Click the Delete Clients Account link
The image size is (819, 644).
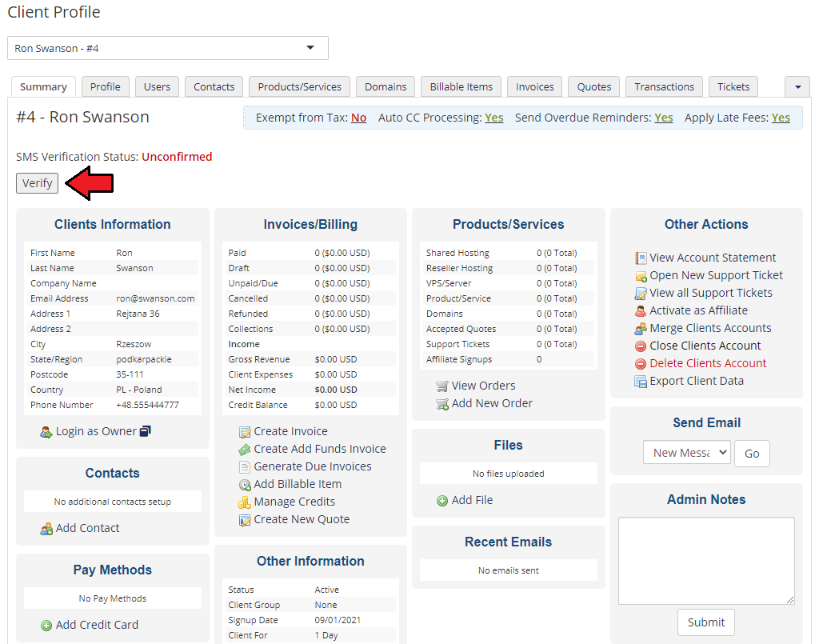[x=708, y=363]
